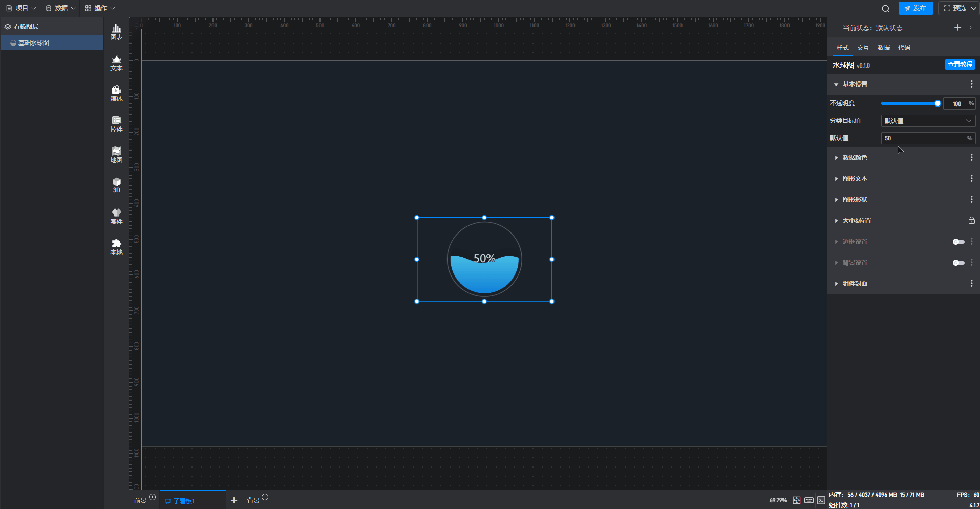The image size is (980, 509).
Task: Toggle the 背景设置 background switch
Action: [x=958, y=263]
